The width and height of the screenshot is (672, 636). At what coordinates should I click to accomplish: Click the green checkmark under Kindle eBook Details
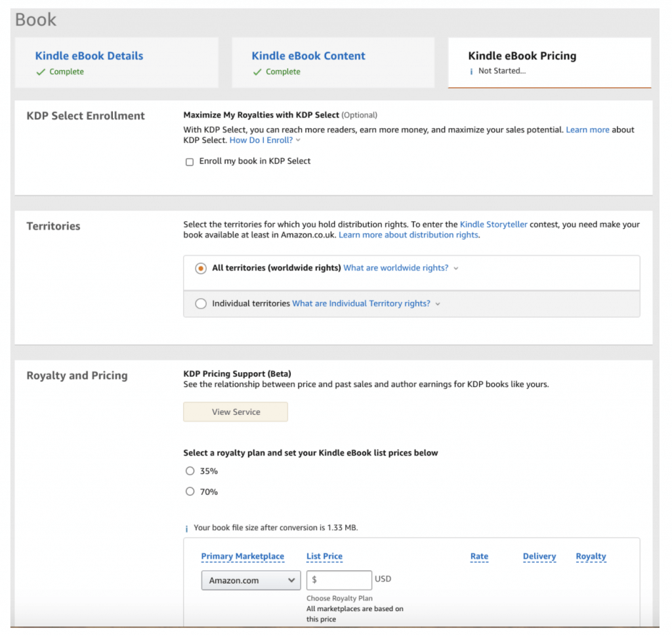tap(41, 72)
